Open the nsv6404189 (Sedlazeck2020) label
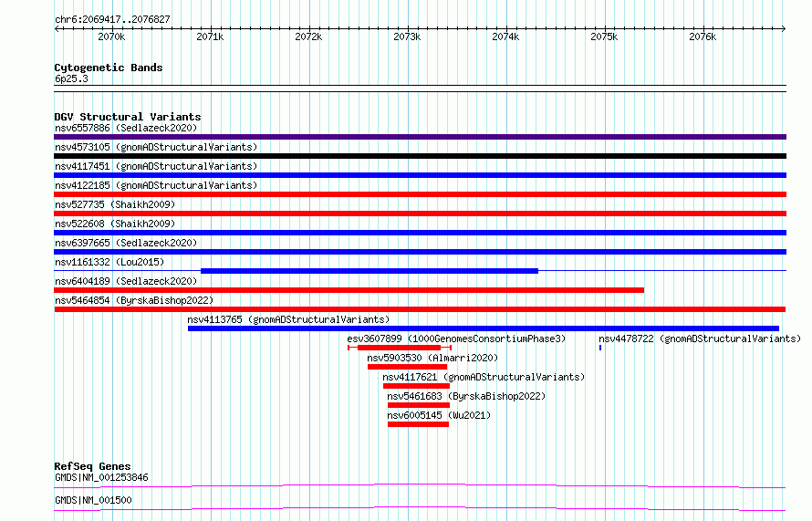This screenshot has width=812, height=521. pyautogui.click(x=126, y=281)
